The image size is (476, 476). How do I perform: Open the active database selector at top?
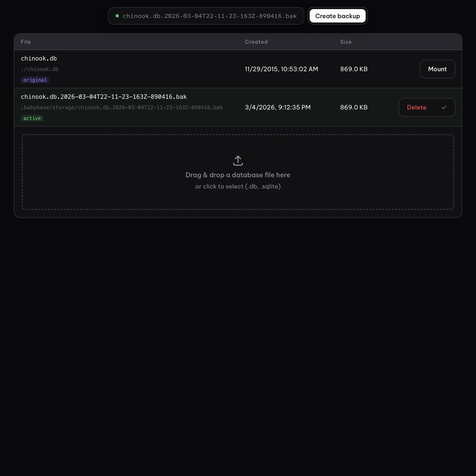click(x=206, y=16)
